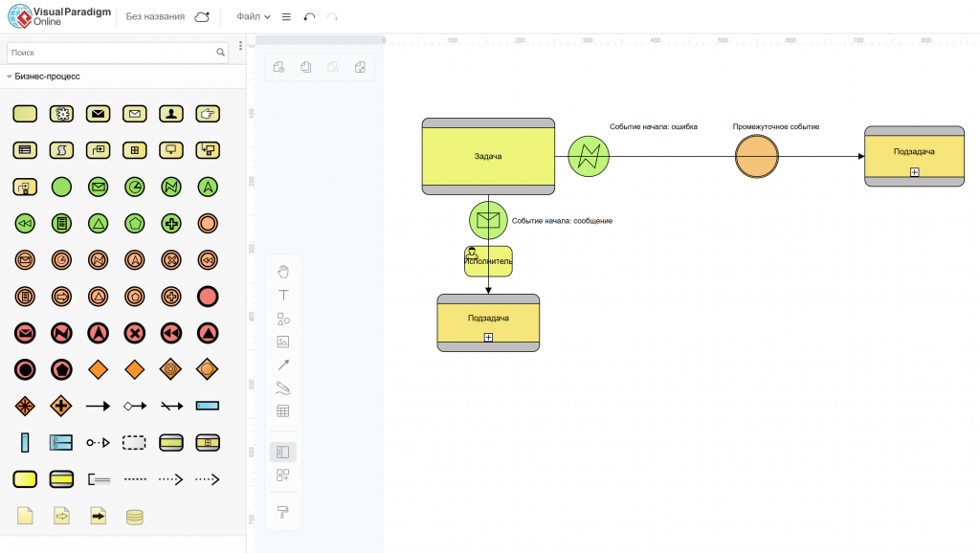This screenshot has height=553, width=980.
Task: Select the Исполнитель user task on canvas
Action: tap(488, 261)
